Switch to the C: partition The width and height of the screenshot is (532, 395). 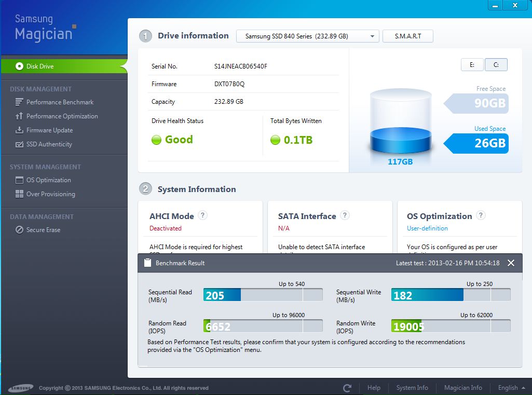tap(496, 65)
